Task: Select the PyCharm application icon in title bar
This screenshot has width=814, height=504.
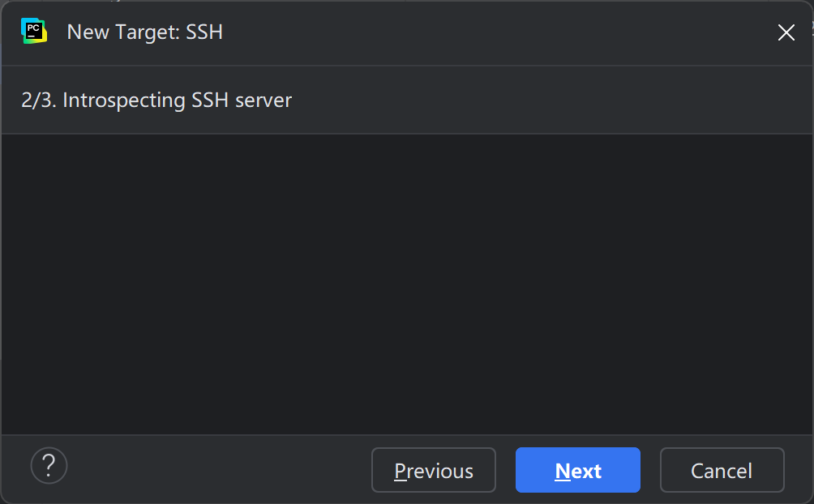Action: 32,32
